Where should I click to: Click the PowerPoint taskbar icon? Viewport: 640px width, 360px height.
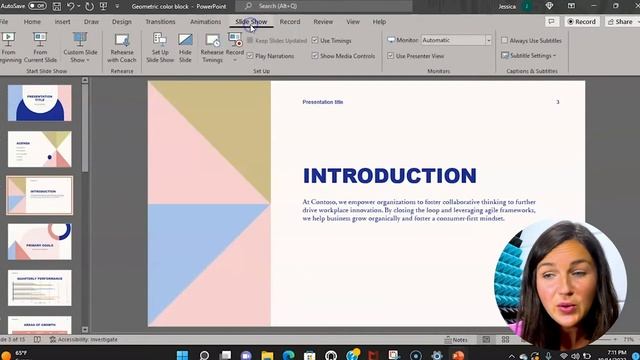click(458, 355)
